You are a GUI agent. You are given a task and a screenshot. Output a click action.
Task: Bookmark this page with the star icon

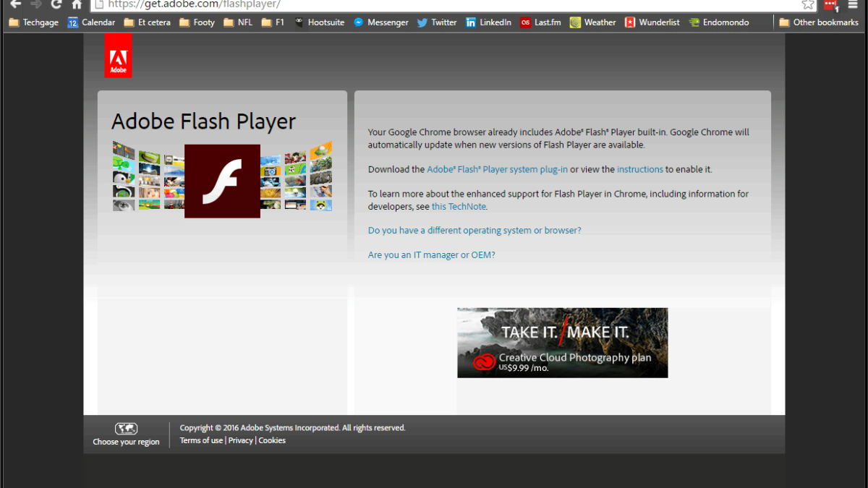[x=808, y=4]
